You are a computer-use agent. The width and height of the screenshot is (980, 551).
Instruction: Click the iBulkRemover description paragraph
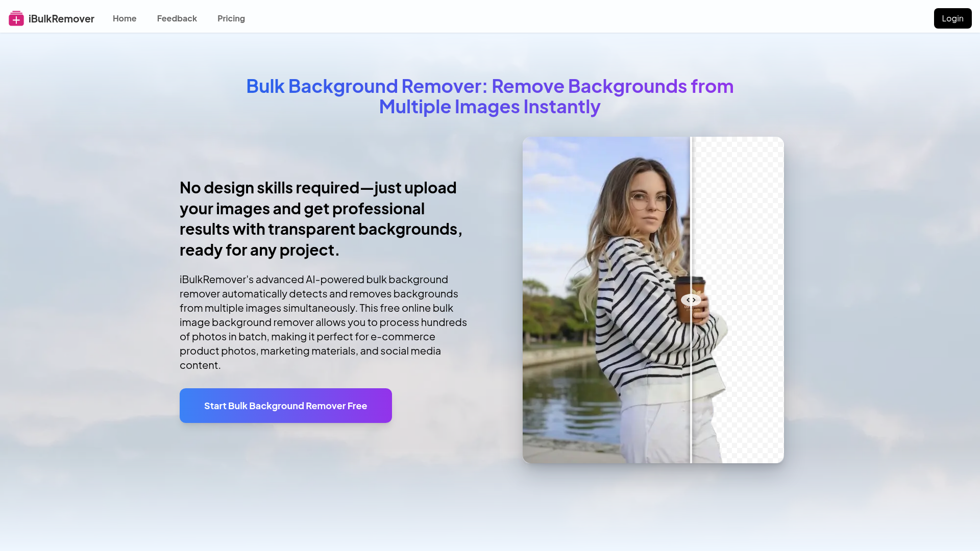(x=323, y=322)
